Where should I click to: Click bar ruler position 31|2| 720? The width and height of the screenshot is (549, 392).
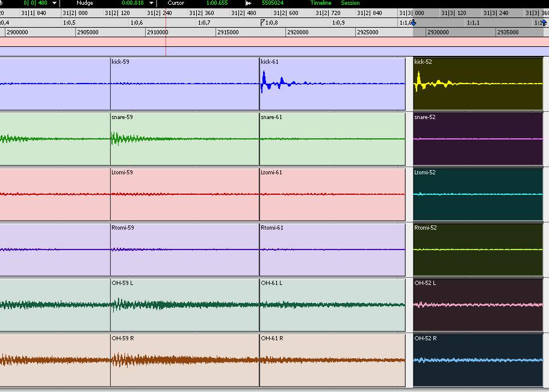pyautogui.click(x=327, y=13)
